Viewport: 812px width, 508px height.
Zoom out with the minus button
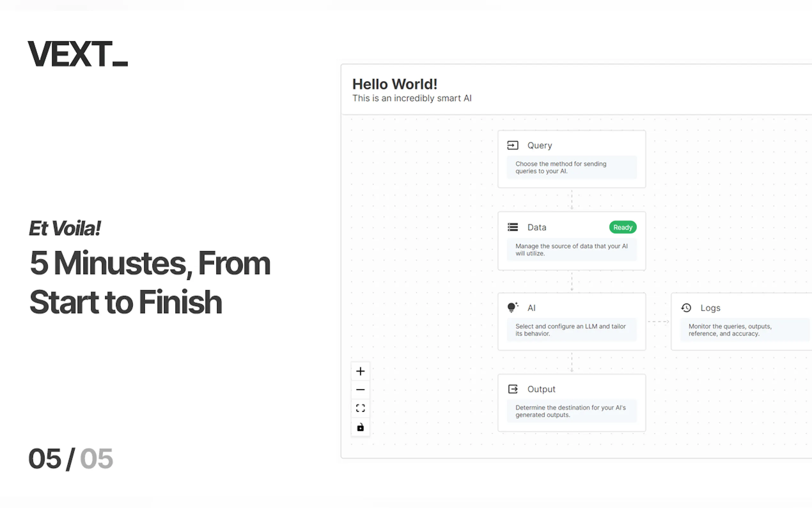click(x=361, y=390)
